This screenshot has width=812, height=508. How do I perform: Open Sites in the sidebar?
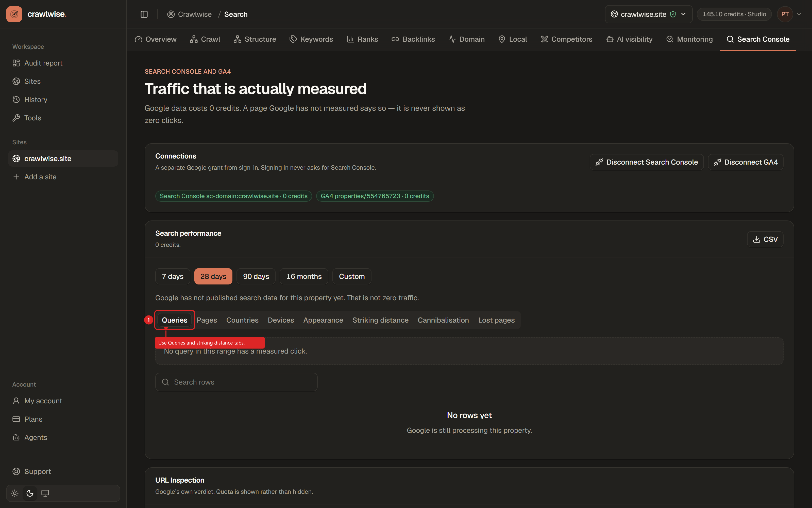click(x=63, y=81)
